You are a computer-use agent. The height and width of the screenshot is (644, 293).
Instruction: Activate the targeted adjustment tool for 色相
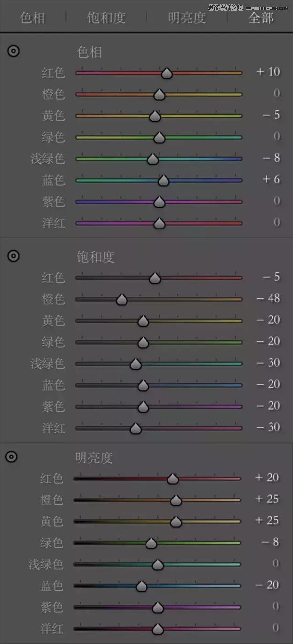click(14, 51)
